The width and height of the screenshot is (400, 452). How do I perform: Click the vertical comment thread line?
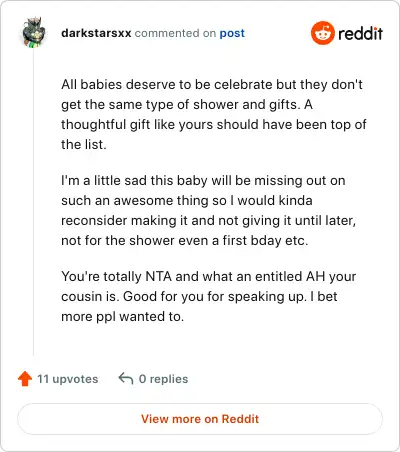tap(33, 202)
